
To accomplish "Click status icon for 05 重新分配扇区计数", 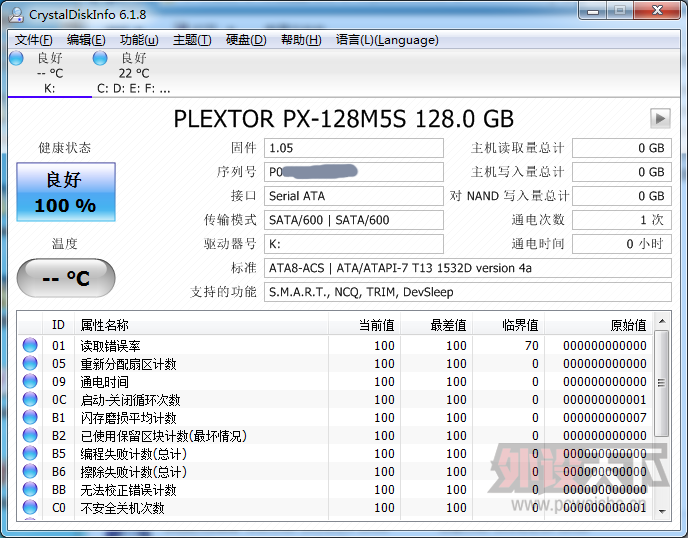I will click(30, 363).
